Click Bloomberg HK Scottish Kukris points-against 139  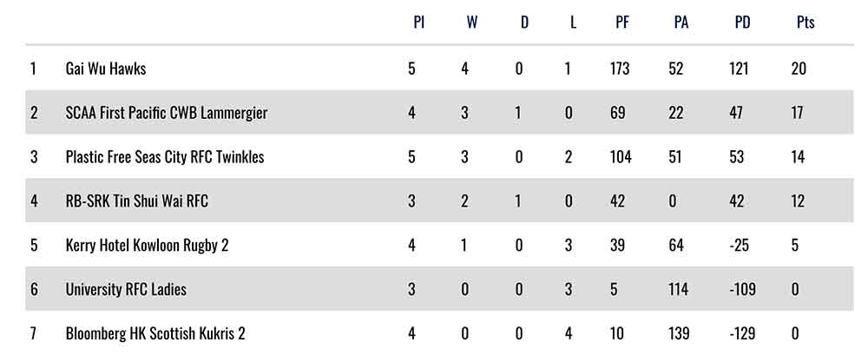coord(678,333)
